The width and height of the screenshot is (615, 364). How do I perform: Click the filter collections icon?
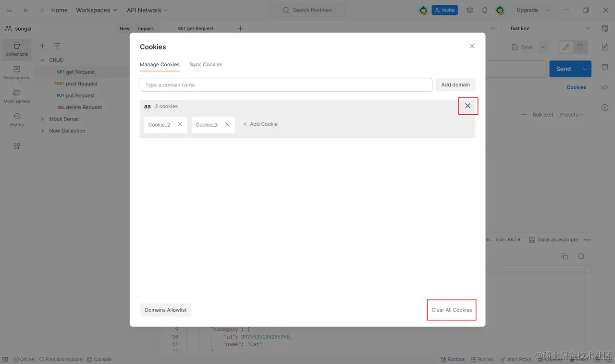[57, 46]
